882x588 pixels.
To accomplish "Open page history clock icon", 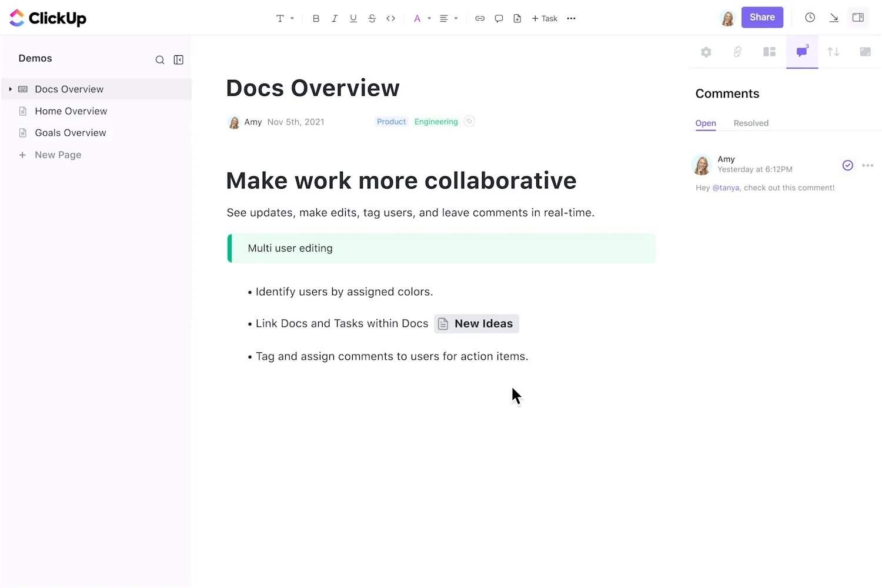I will click(810, 18).
